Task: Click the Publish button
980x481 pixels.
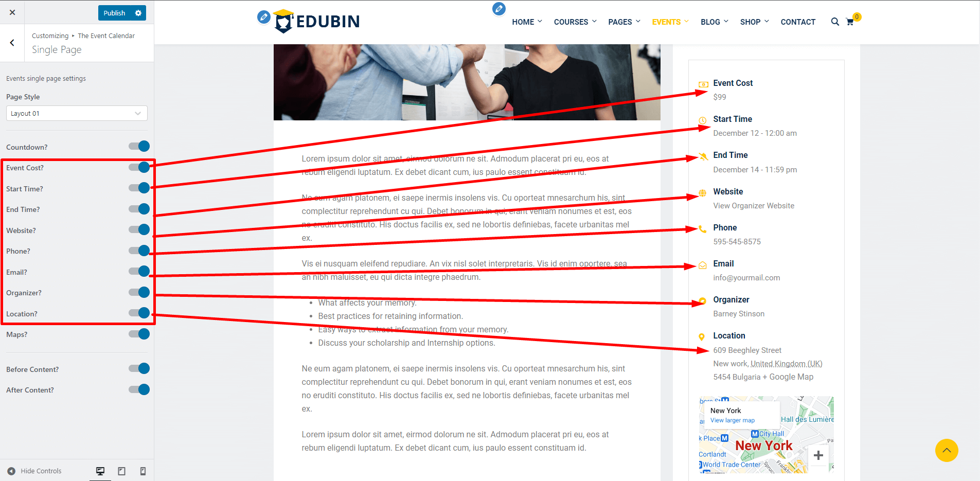Action: click(114, 13)
